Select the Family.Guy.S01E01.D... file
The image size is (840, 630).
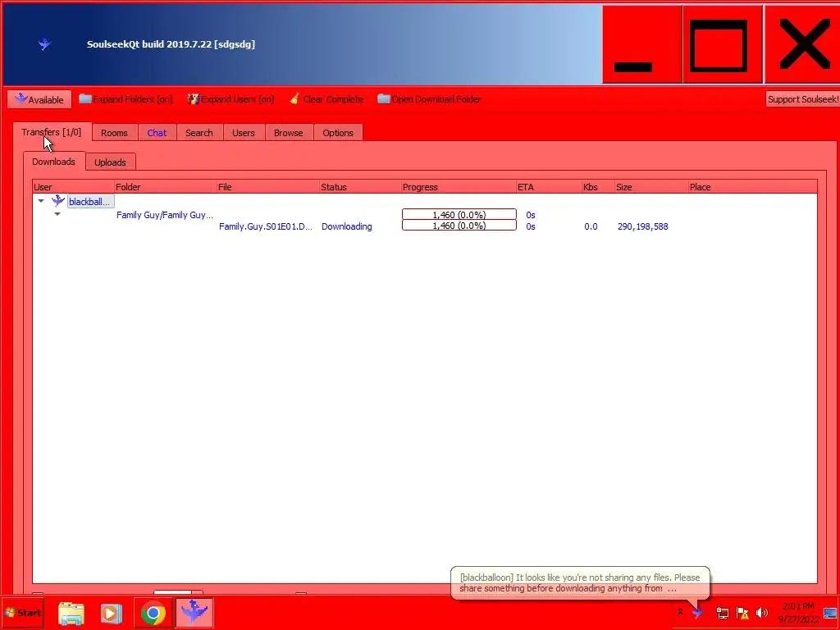266,226
